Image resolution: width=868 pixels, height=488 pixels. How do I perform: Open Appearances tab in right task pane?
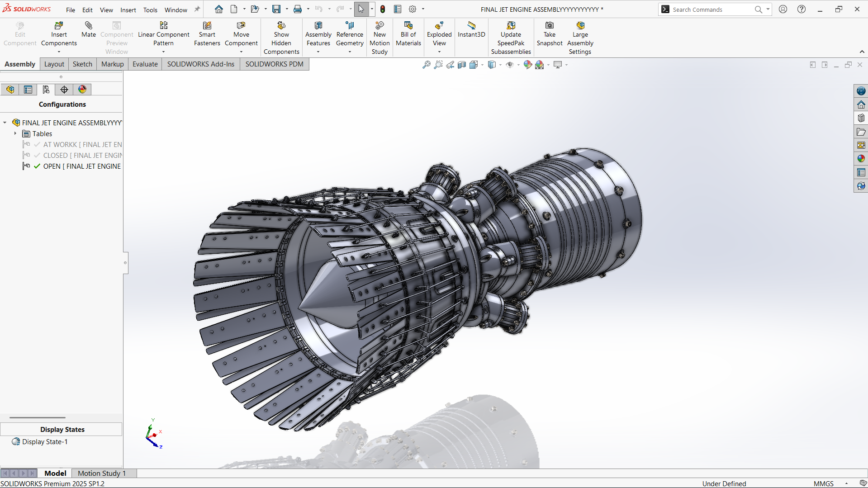click(x=861, y=159)
